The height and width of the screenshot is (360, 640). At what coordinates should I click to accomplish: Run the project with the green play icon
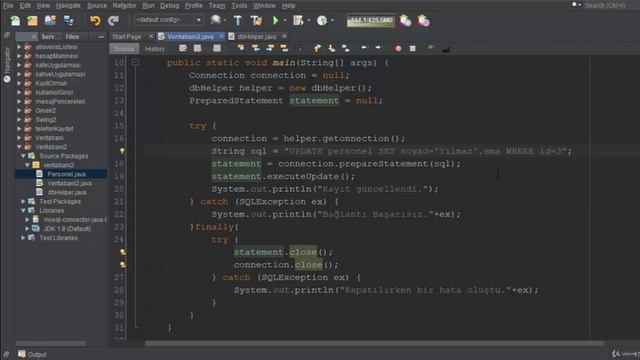[276, 20]
